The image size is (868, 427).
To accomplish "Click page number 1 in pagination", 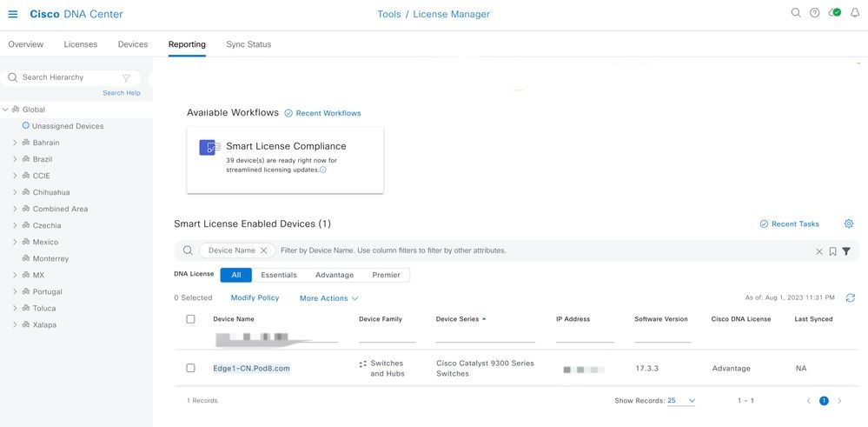I will [824, 400].
